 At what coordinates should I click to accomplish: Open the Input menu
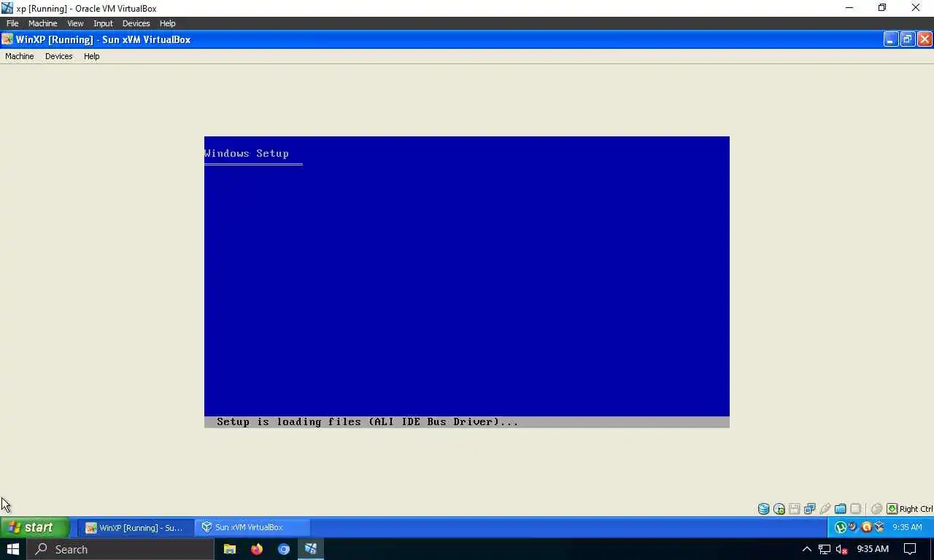click(x=103, y=23)
